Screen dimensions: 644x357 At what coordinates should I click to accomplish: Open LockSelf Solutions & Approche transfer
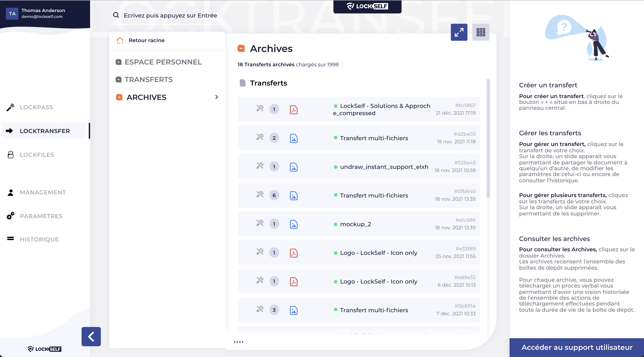pos(359,109)
